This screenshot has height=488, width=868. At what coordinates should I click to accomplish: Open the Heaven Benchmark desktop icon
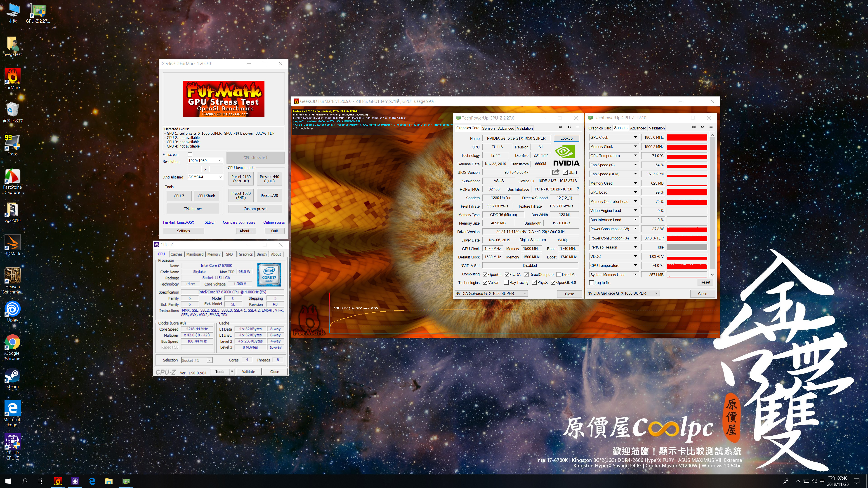(12, 281)
